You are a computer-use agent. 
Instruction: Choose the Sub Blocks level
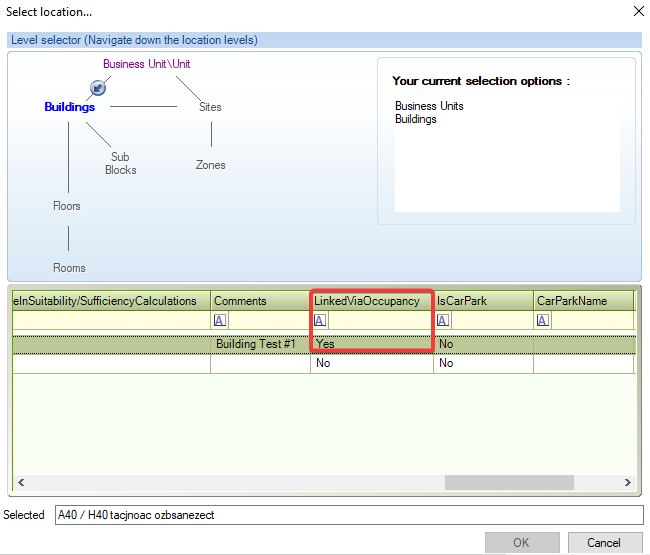(120, 163)
